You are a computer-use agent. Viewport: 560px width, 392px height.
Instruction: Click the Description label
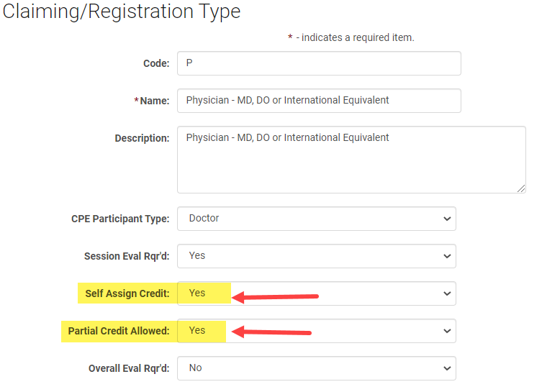point(142,138)
